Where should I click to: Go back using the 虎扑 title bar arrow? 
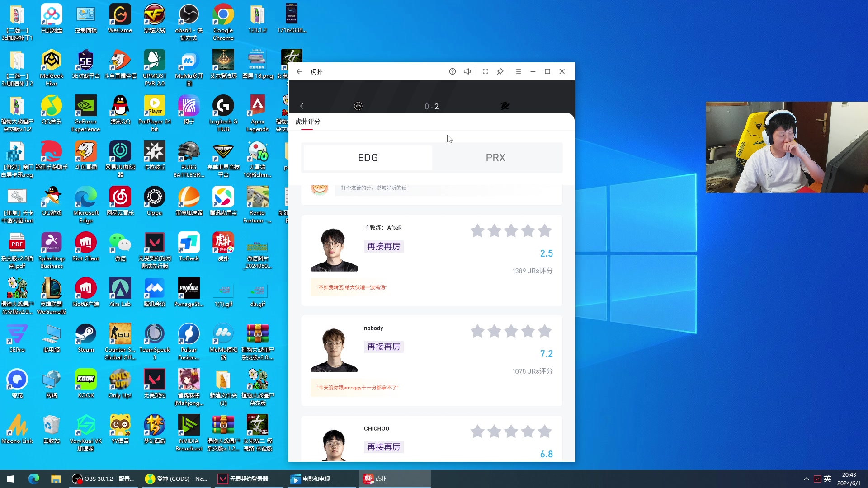[x=299, y=71]
